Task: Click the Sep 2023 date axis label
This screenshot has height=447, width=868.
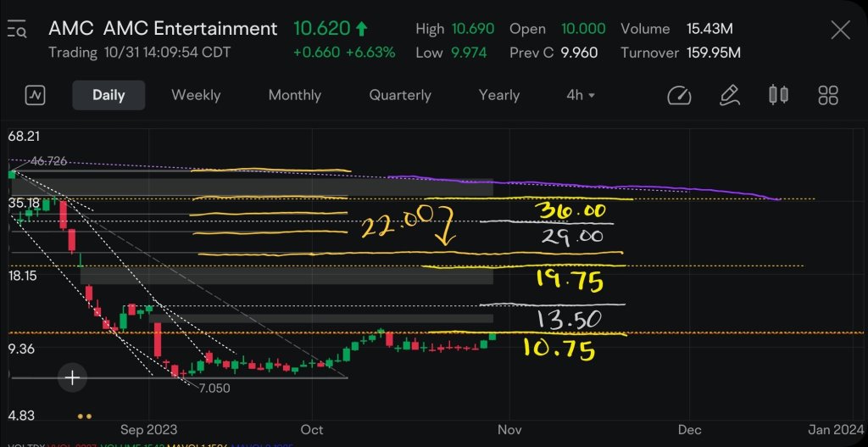Action: point(149,430)
